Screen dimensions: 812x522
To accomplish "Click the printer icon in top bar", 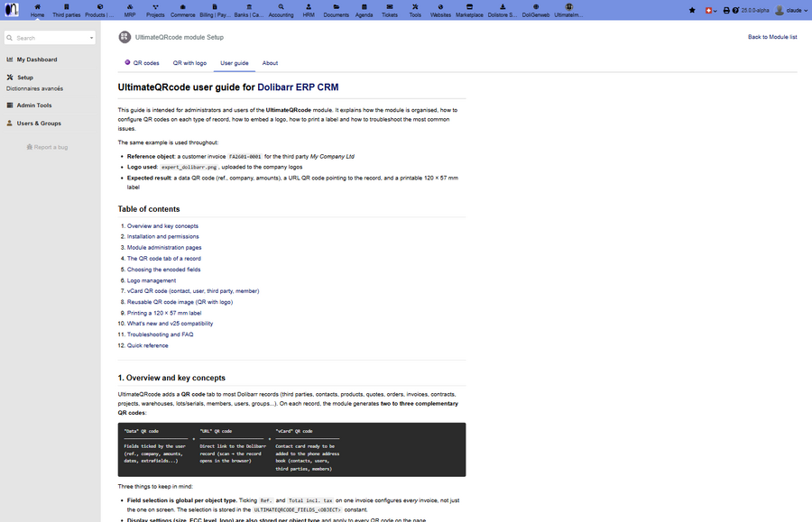I will 726,10.
